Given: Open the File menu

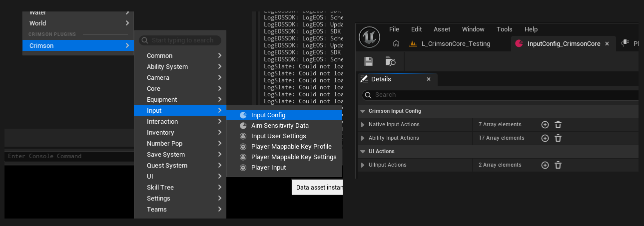Looking at the screenshot, I should (394, 29).
